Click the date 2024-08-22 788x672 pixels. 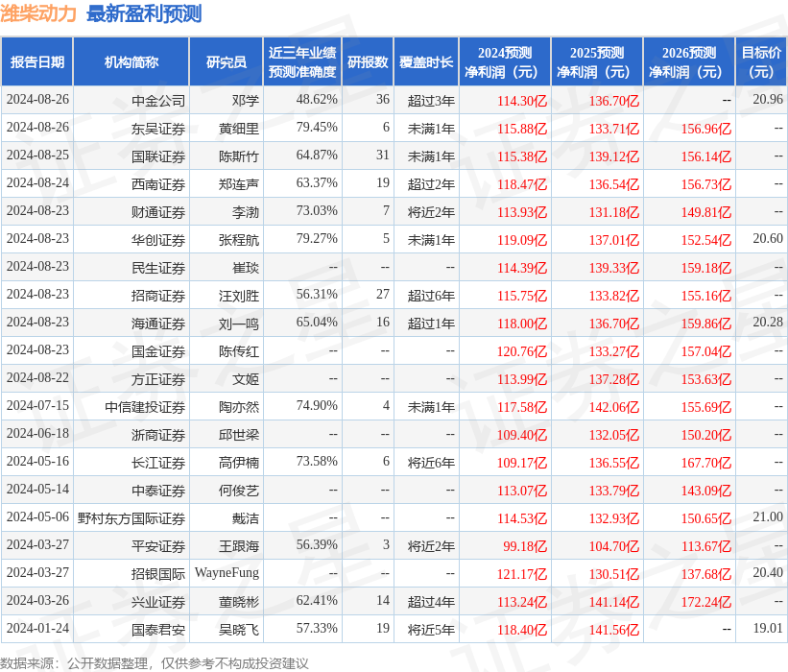[x=37, y=377]
